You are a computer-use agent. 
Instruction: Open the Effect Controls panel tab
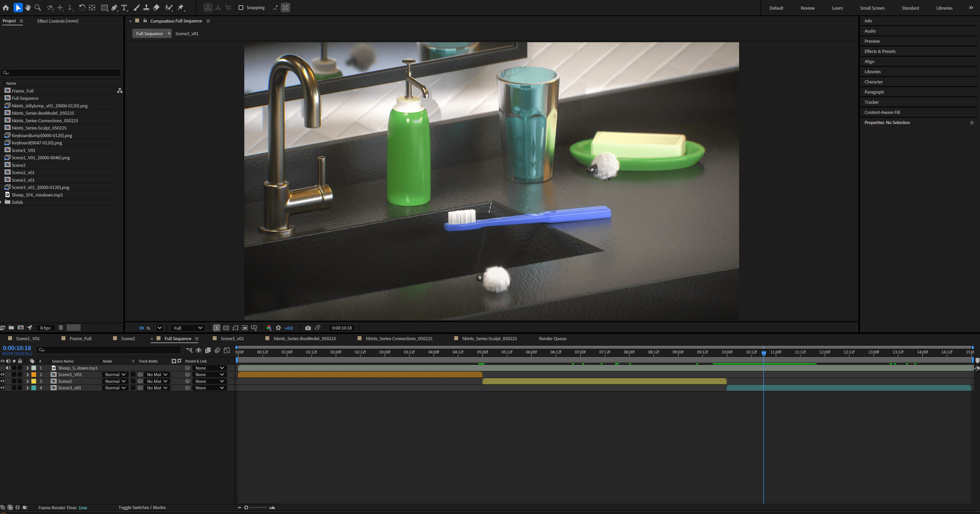point(58,21)
